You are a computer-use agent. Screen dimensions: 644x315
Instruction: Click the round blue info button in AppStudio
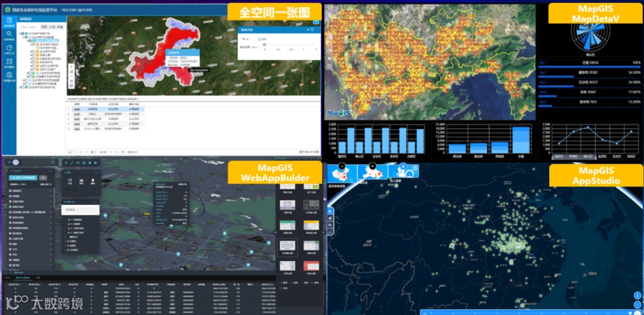(637, 295)
